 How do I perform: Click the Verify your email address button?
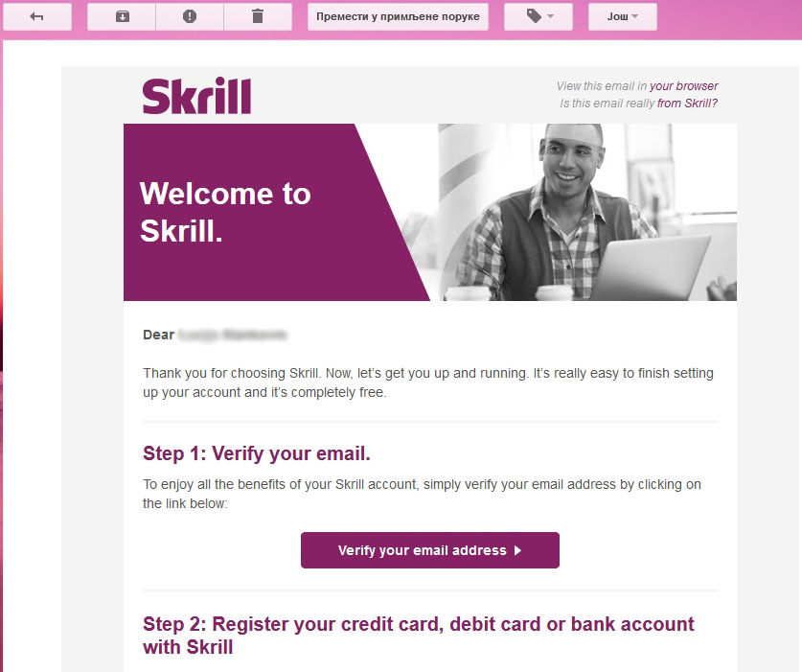(429, 550)
